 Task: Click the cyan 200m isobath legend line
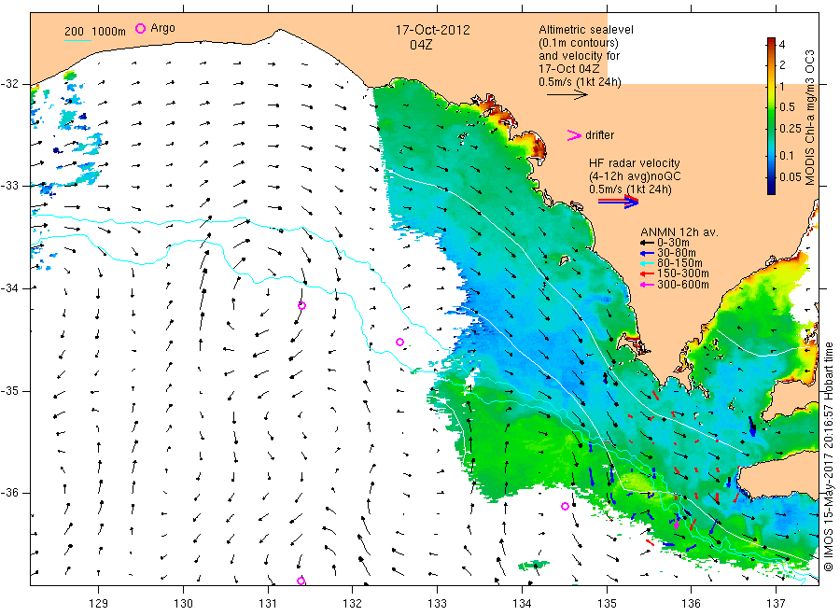tap(77, 40)
